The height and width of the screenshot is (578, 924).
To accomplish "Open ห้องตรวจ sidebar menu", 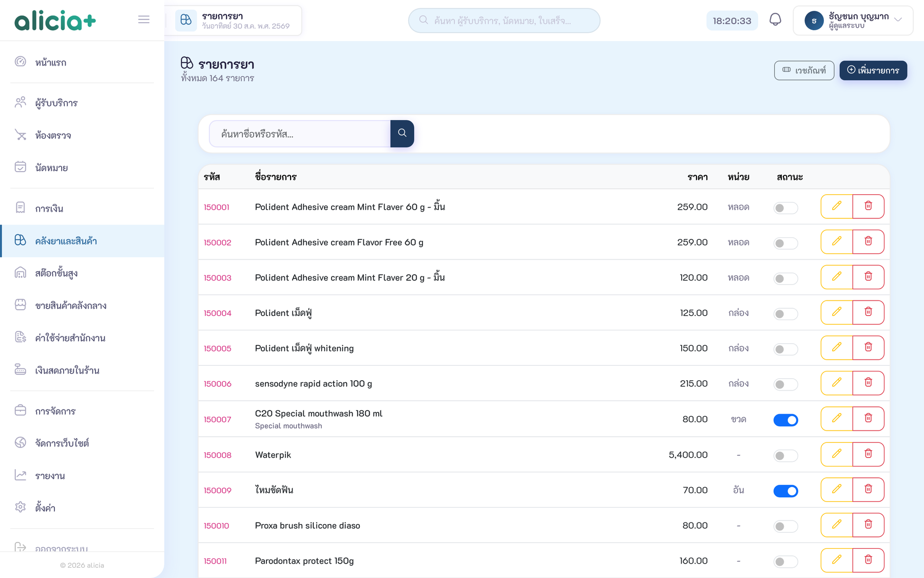I will point(82,135).
